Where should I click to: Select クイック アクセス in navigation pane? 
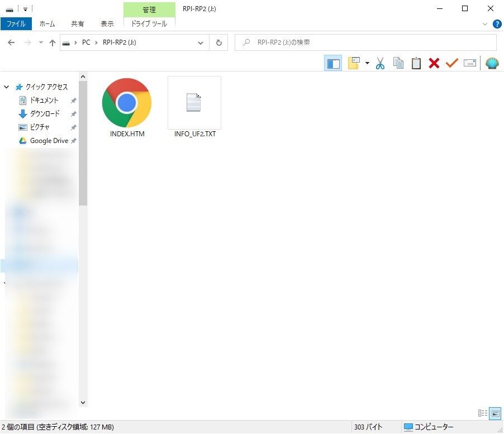coord(46,87)
